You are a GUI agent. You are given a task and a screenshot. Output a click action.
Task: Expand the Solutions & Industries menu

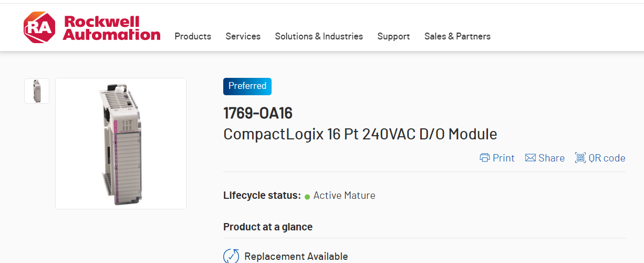[319, 36]
